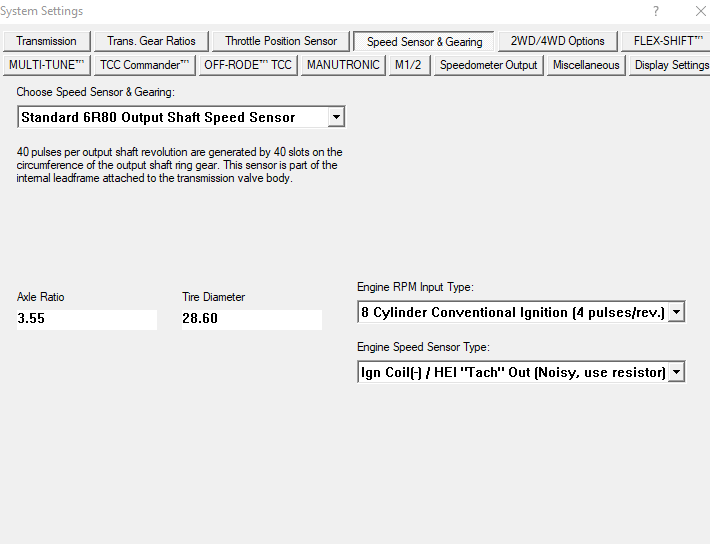Click the Tire Diameter input field
The image size is (710, 544).
(x=251, y=320)
